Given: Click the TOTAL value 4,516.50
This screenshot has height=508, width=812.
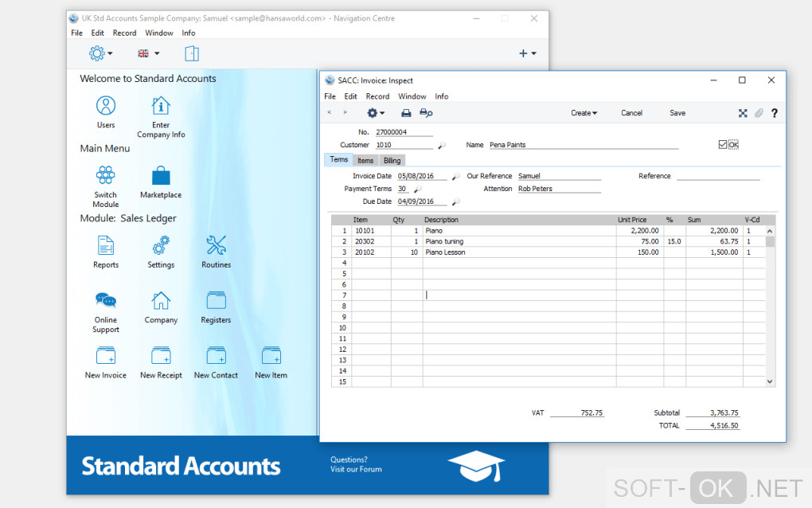Looking at the screenshot, I should [713, 426].
